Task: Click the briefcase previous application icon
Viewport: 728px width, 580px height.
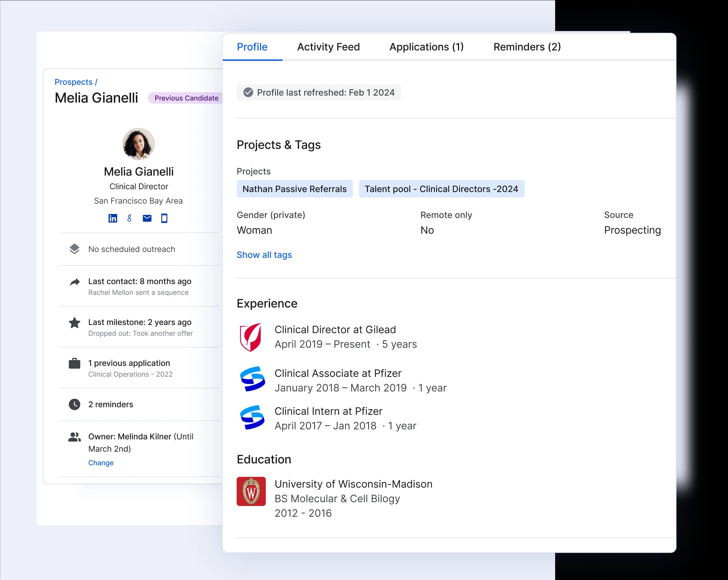Action: (74, 363)
